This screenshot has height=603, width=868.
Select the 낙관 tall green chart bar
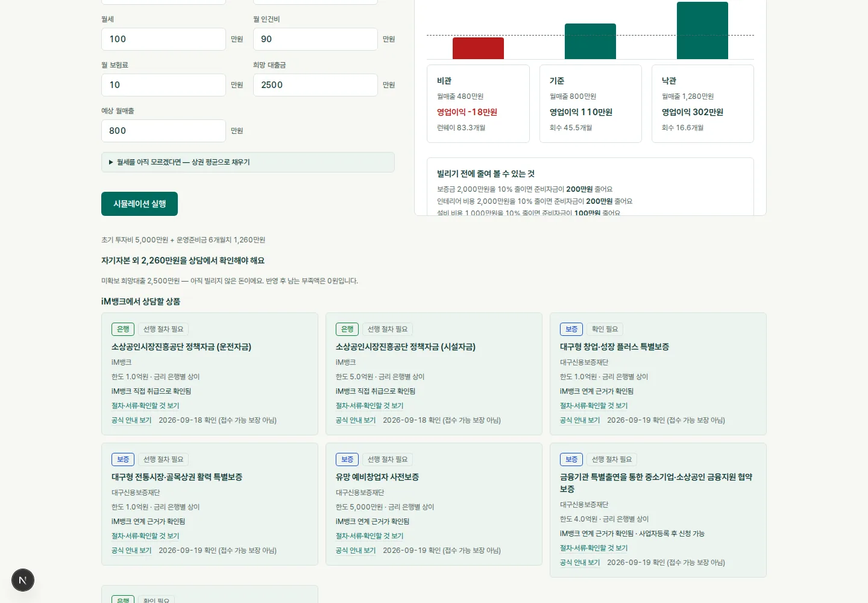(702, 30)
